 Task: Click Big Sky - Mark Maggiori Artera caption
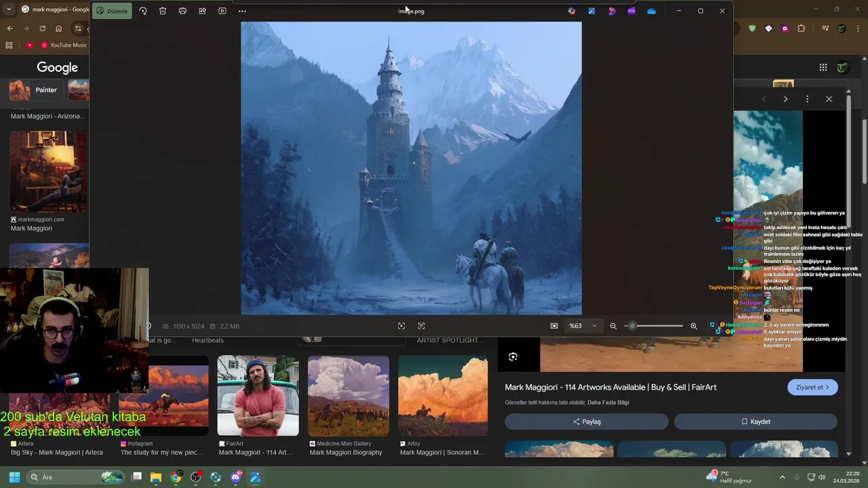click(57, 452)
